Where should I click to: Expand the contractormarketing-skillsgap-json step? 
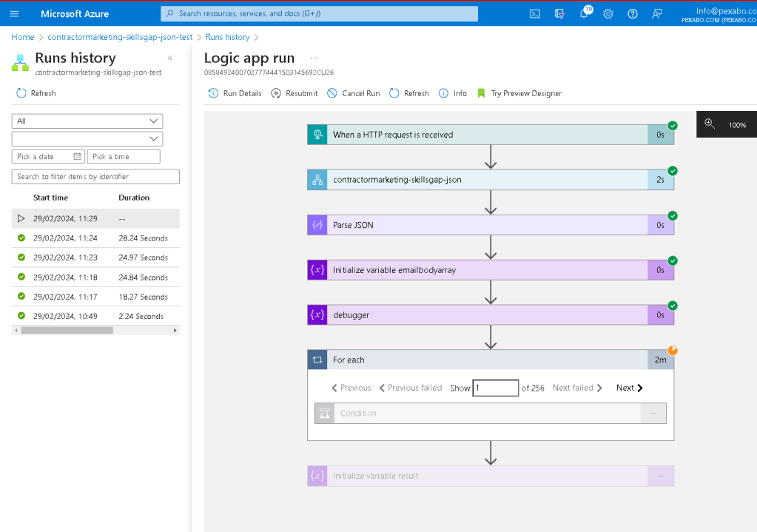(491, 180)
